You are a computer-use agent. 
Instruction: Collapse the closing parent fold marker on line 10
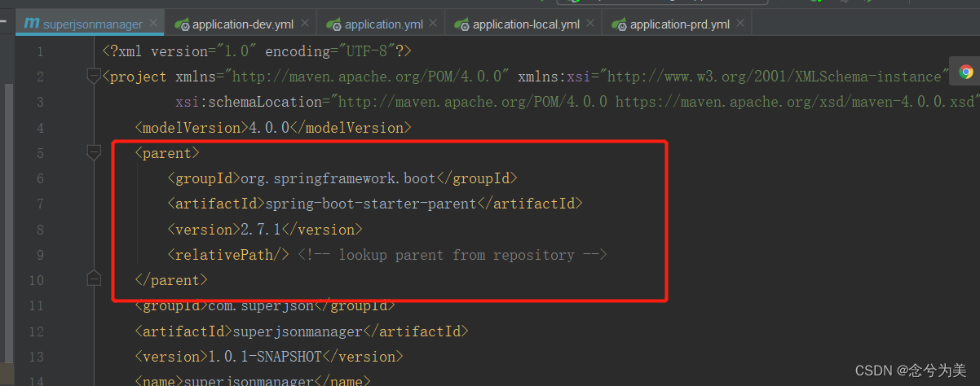(94, 279)
